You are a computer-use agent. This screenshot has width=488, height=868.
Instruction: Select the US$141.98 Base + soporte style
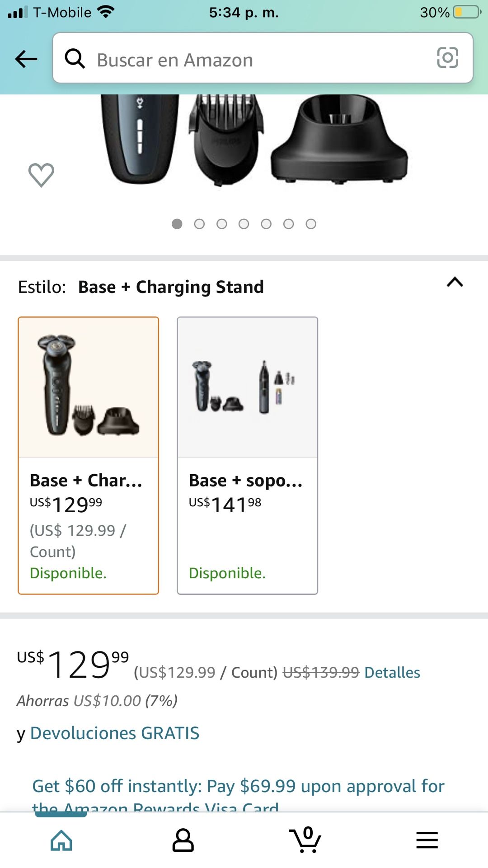tap(247, 455)
